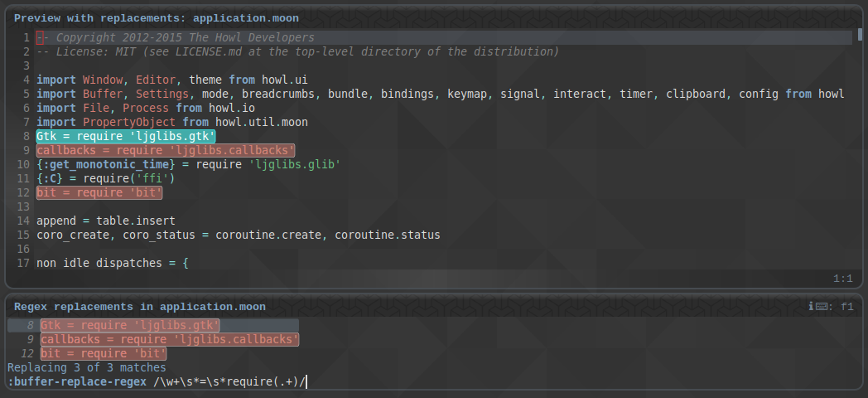Click the 1:1 cursor position indicator
Viewport: 868px width, 398px height.
[x=843, y=279]
